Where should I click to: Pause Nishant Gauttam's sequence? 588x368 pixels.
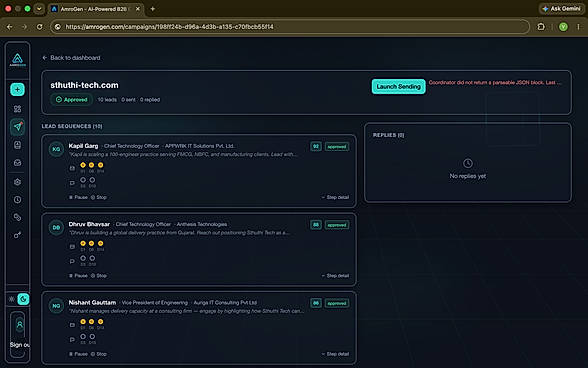click(78, 354)
